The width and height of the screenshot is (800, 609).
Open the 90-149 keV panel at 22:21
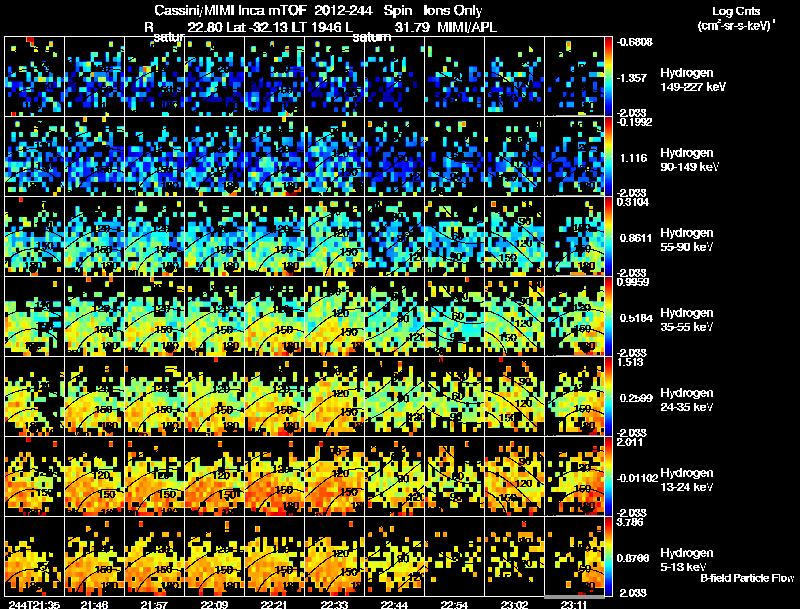tap(274, 156)
